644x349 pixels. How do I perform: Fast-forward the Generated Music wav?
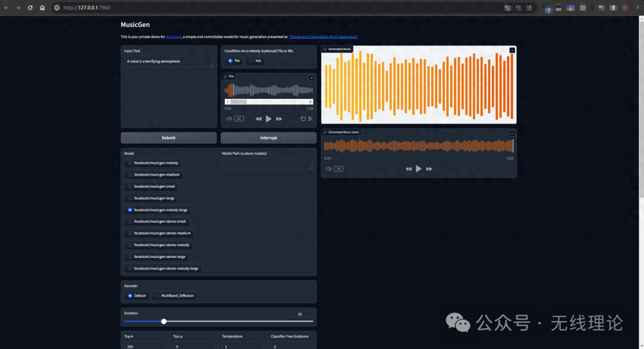point(429,169)
